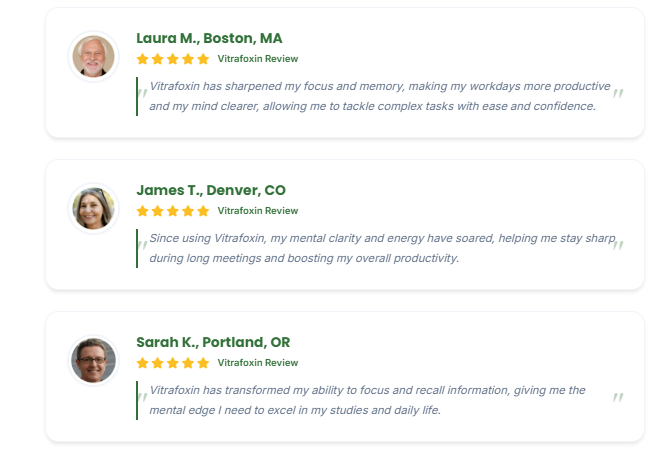Viewport: 668px width, 451px height.
Task: Click the fifth star in Sarah's rating
Action: tap(203, 363)
